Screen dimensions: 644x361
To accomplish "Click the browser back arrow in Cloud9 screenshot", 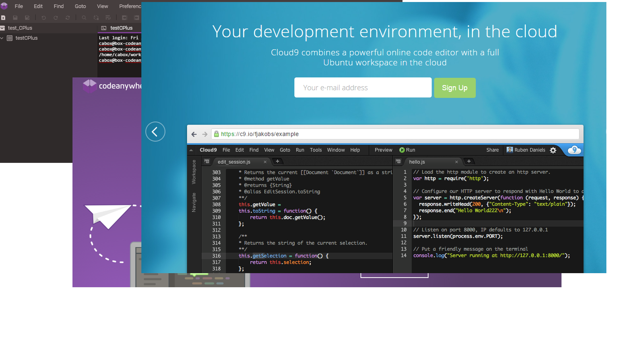I will (x=194, y=134).
